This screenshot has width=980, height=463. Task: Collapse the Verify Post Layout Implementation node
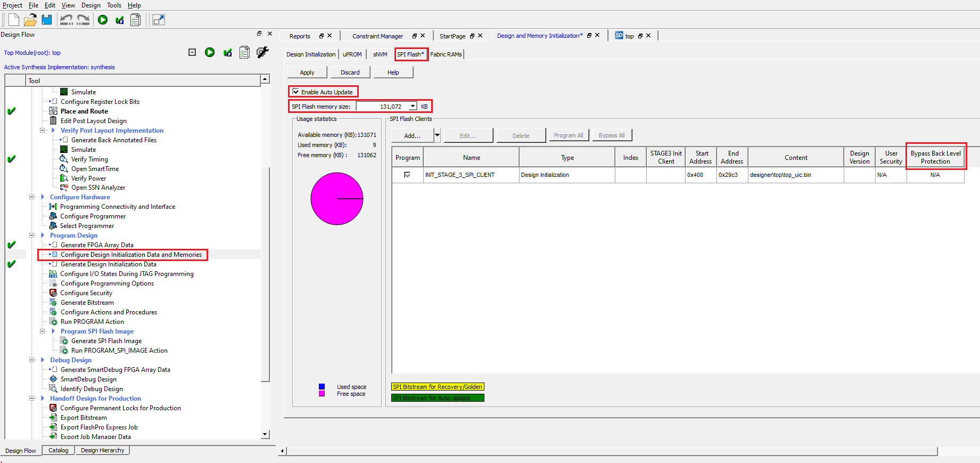pyautogui.click(x=42, y=130)
